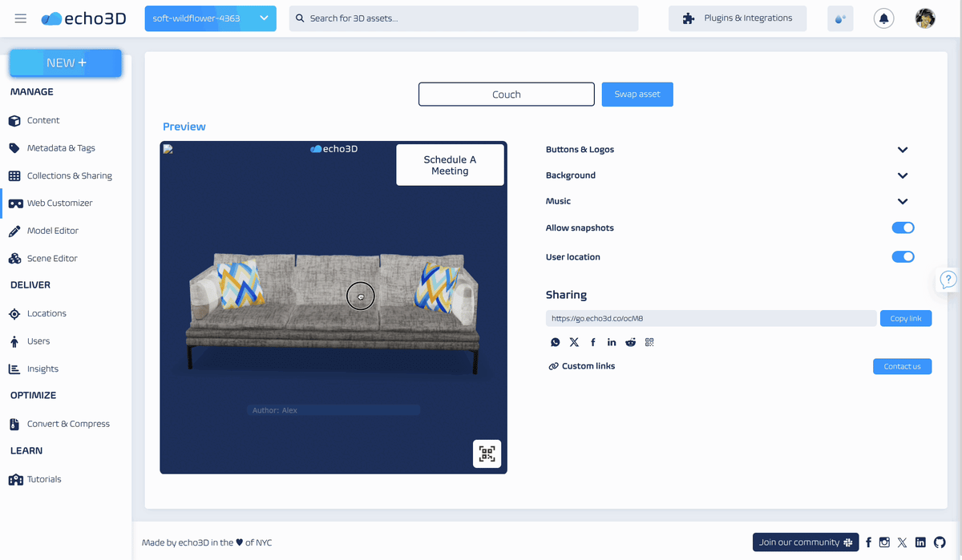Select Web Customizer in the sidebar
This screenshot has width=962, height=560.
[x=58, y=203]
